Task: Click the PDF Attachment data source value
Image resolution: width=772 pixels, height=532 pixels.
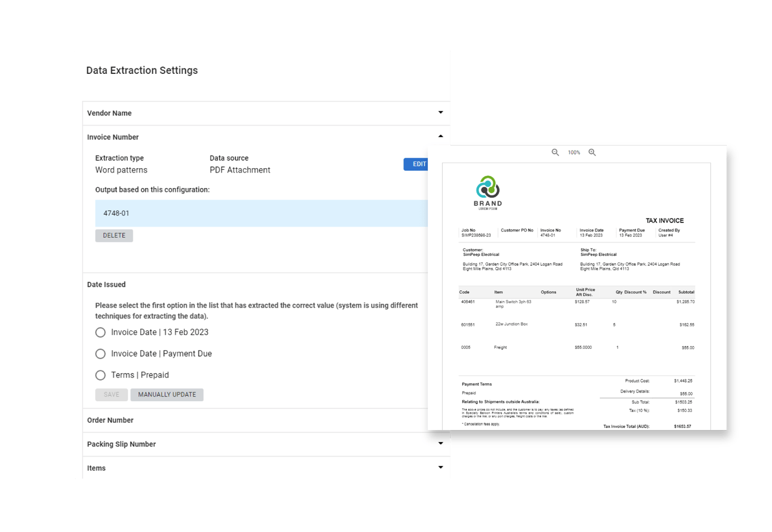Action: pyautogui.click(x=240, y=170)
